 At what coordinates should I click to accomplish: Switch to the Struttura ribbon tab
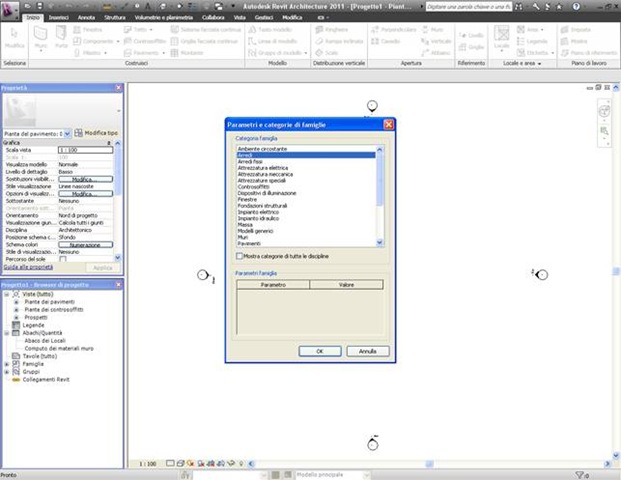(x=115, y=17)
